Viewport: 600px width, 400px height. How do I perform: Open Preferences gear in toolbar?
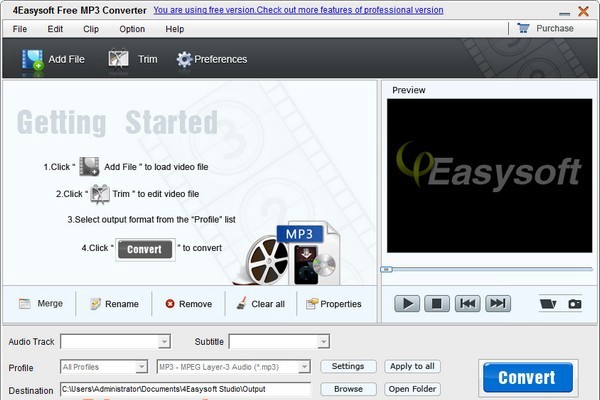[184, 59]
